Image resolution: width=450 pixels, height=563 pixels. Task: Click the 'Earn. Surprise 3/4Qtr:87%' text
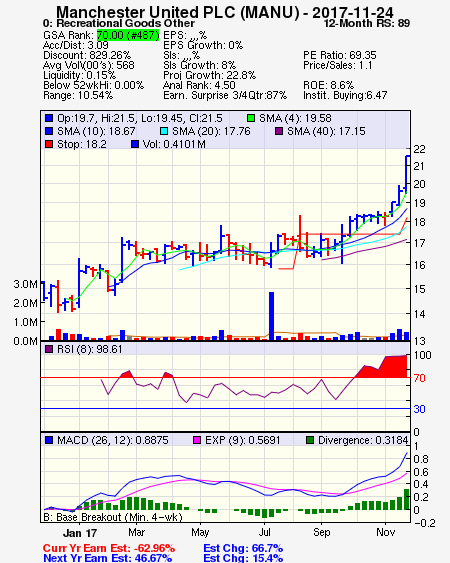225,96
